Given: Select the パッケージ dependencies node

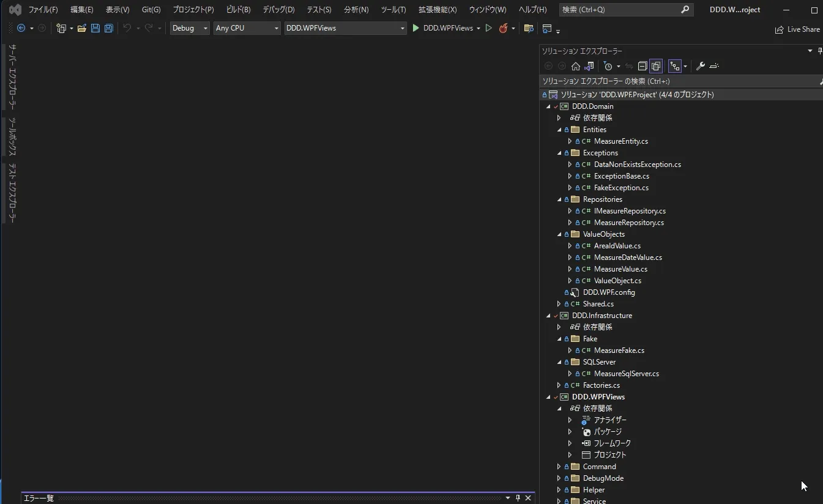Looking at the screenshot, I should 608,432.
